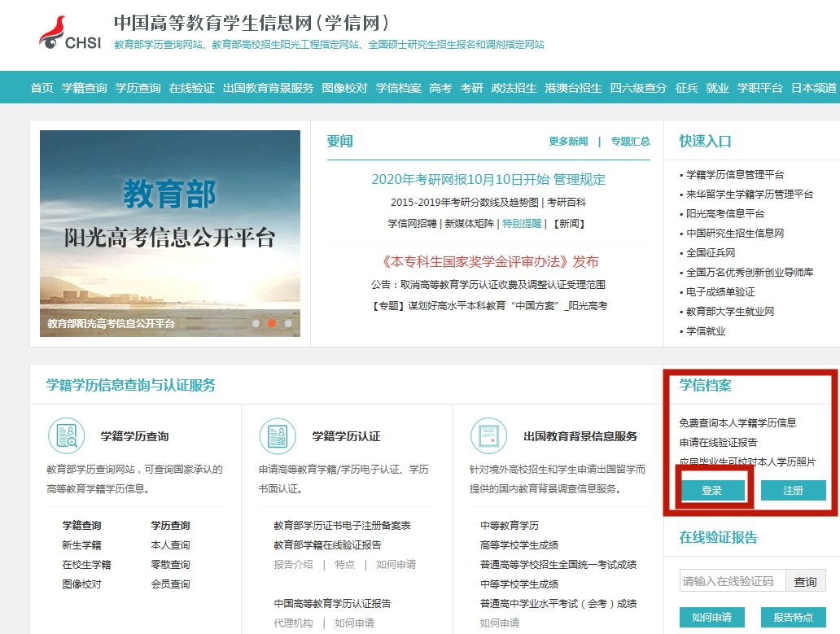Image resolution: width=840 pixels, height=634 pixels.
Task: Open 学籍查询 in navigation bar
Action: [x=84, y=88]
